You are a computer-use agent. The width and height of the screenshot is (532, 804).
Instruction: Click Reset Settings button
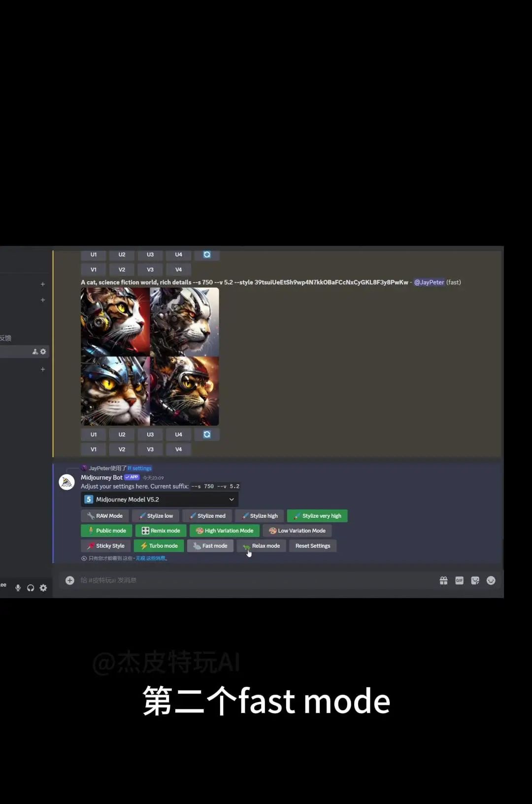coord(313,546)
